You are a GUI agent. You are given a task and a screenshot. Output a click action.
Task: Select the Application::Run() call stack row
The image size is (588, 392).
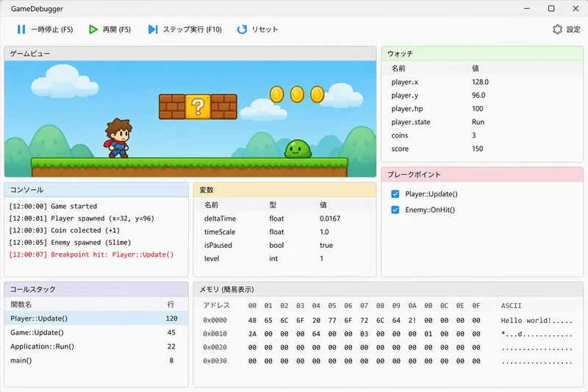point(96,346)
